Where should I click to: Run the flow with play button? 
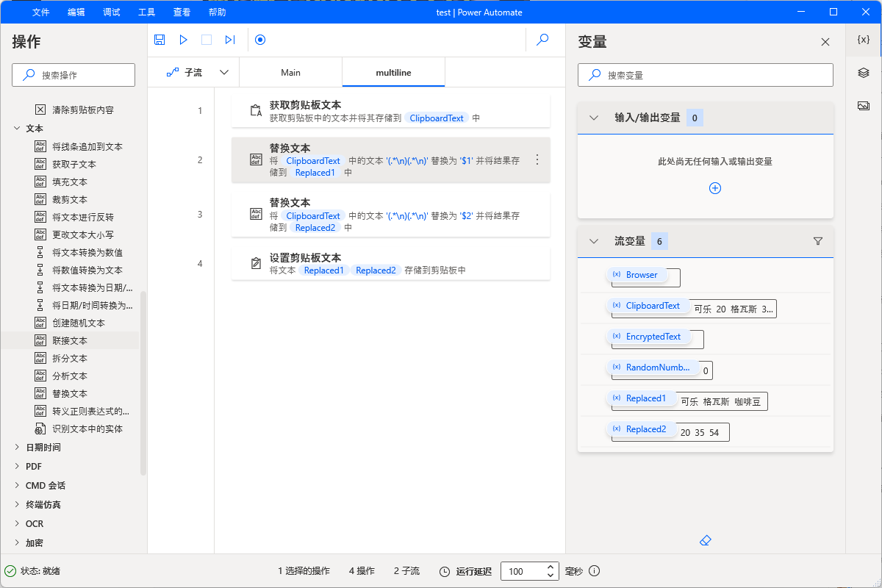184,40
